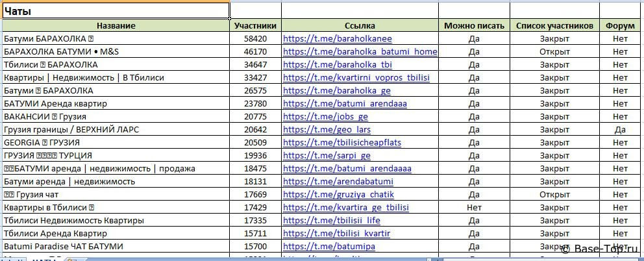
Task: Select the 'БАТУМИ Аренда квартир' name cell
Action: 116,103
